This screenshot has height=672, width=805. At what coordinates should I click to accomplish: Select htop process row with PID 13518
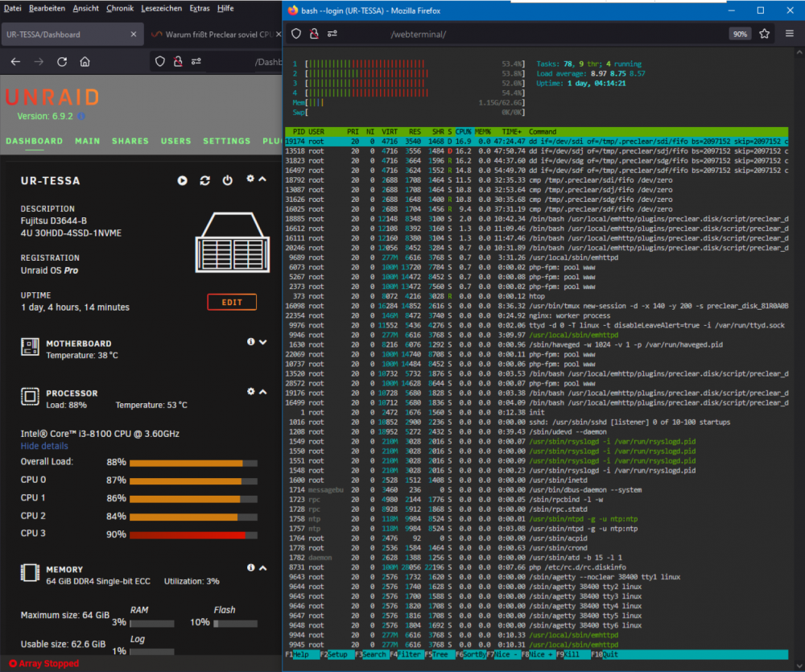(x=536, y=151)
